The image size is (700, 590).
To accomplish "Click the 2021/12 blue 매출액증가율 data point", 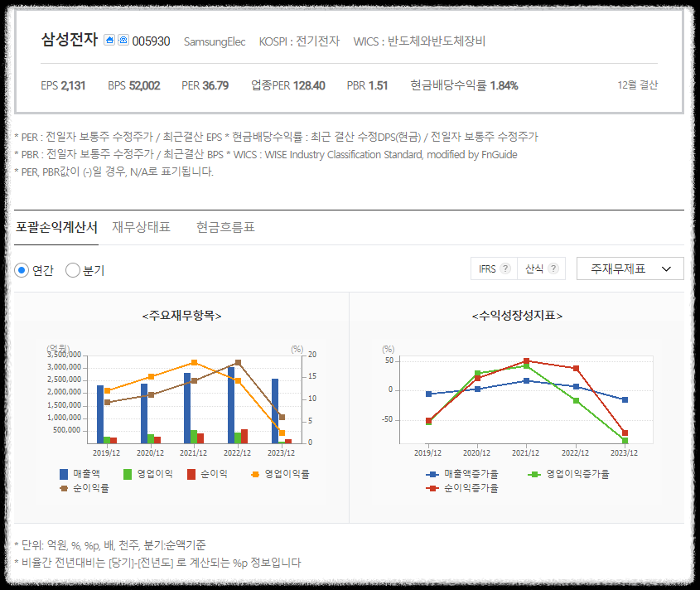I will 526,380.
